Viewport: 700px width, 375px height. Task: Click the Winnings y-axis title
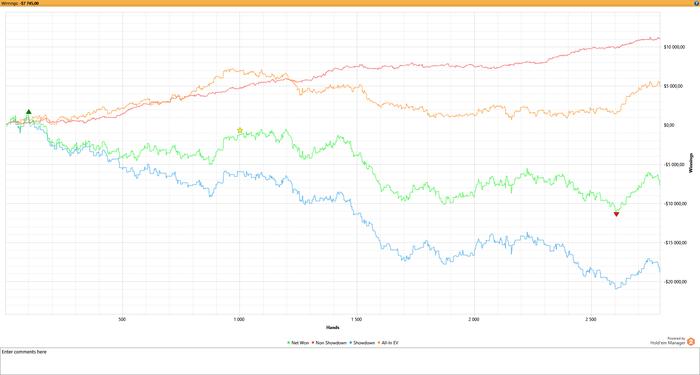[692, 163]
